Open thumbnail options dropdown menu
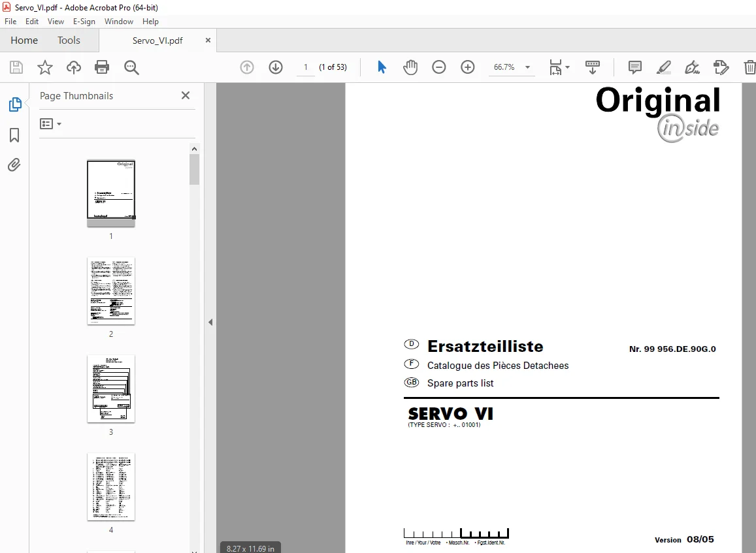The height and width of the screenshot is (553, 756). click(x=50, y=124)
